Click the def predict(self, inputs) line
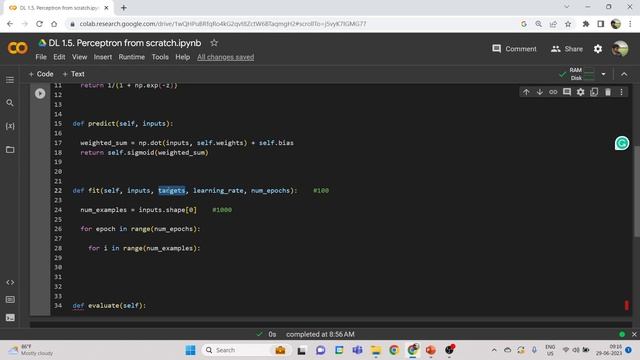640x360 pixels. point(123,124)
